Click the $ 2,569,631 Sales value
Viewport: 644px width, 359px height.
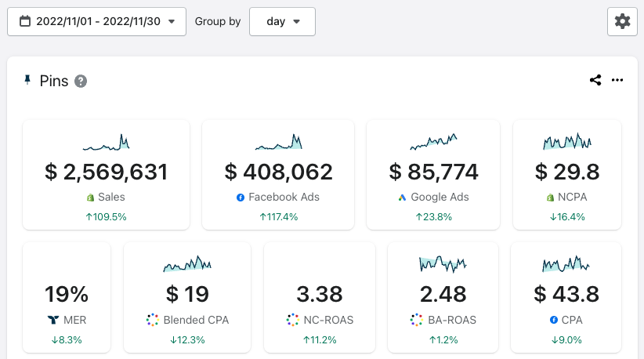tap(106, 172)
